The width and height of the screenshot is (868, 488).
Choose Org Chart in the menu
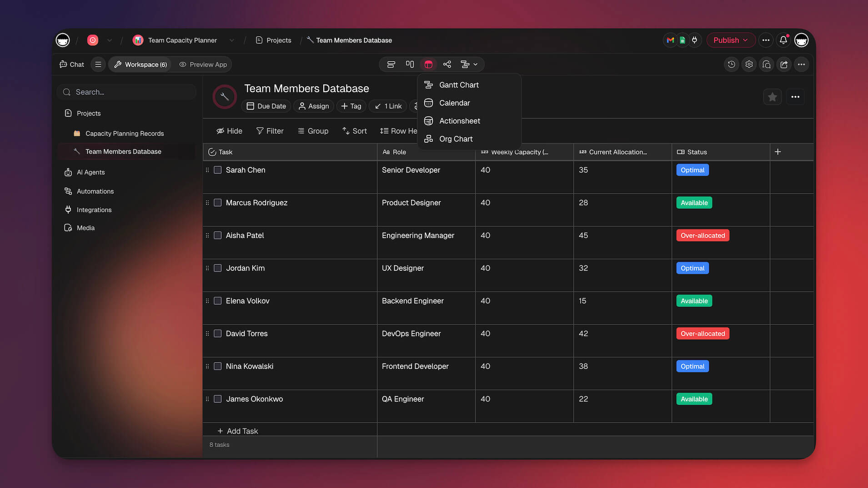456,139
